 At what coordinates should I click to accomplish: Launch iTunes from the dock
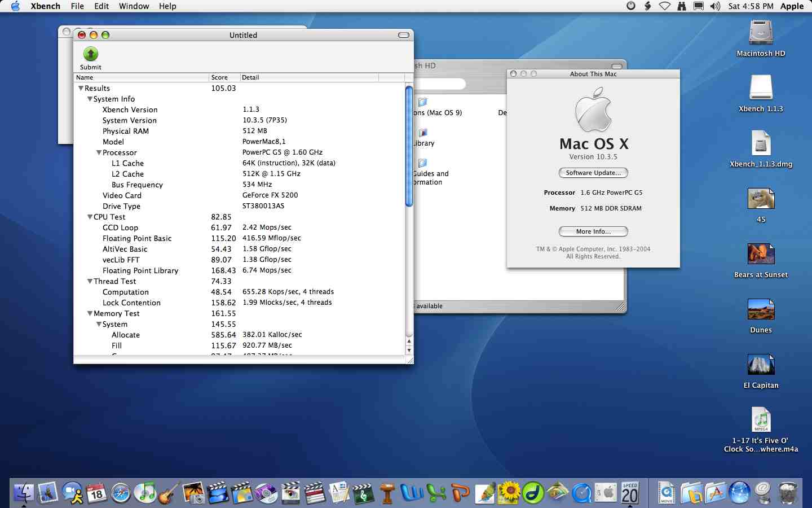pos(146,493)
